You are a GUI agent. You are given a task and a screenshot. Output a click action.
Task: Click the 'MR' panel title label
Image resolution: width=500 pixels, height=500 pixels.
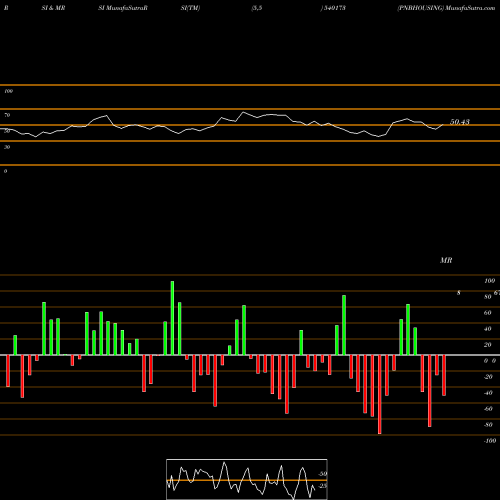446,260
